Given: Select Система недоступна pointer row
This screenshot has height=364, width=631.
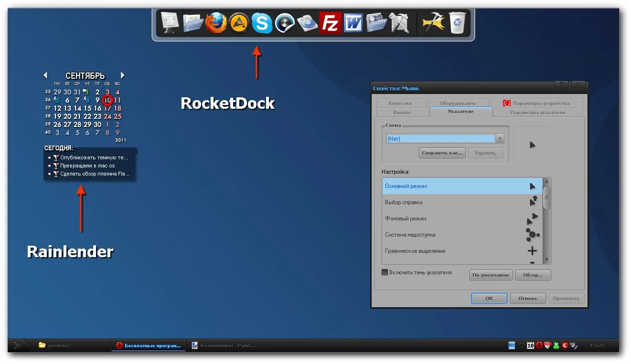Looking at the screenshot, I should click(x=462, y=235).
